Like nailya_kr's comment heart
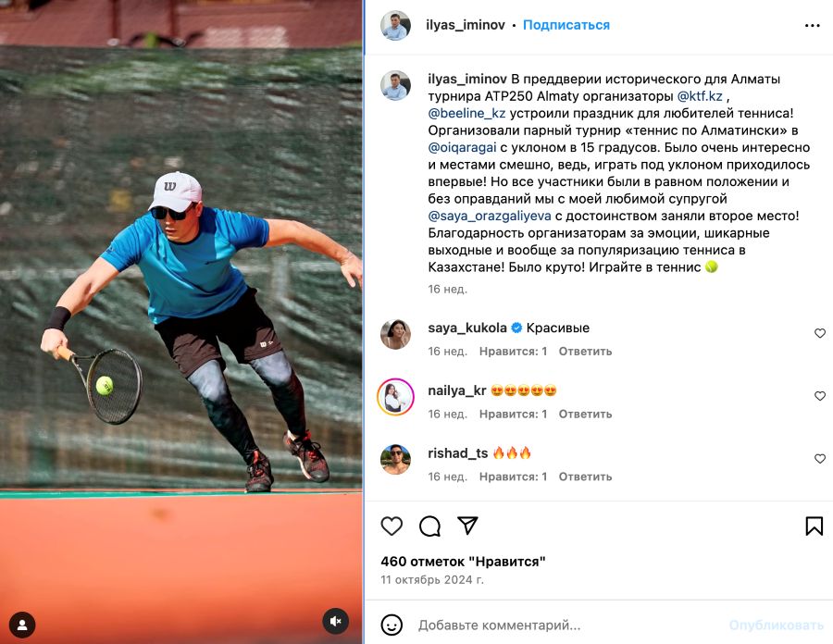The width and height of the screenshot is (833, 644). point(820,395)
